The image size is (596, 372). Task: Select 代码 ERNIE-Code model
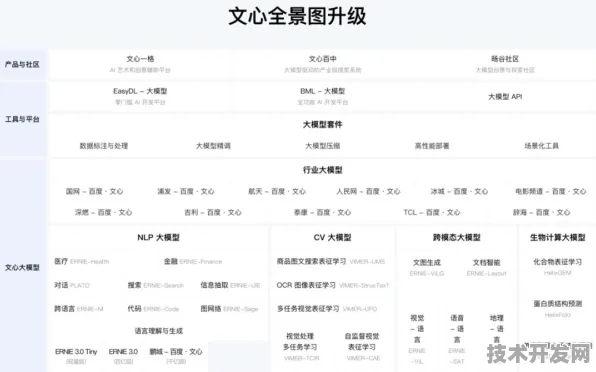pyautogui.click(x=153, y=309)
